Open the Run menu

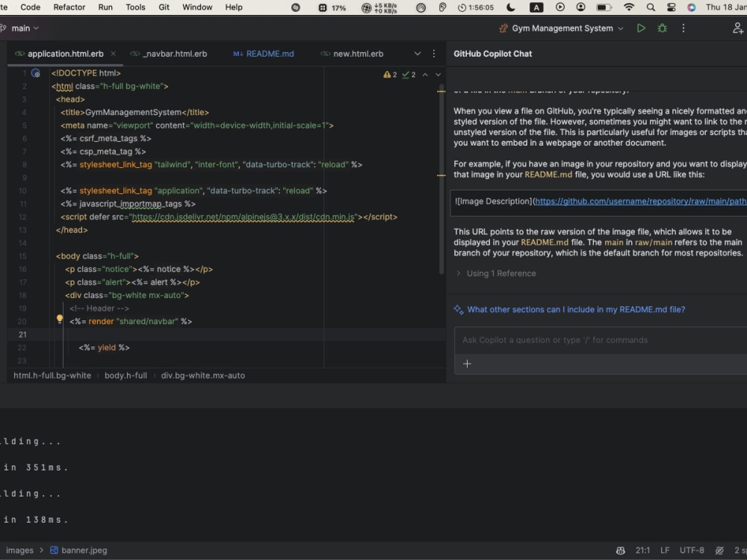point(105,7)
